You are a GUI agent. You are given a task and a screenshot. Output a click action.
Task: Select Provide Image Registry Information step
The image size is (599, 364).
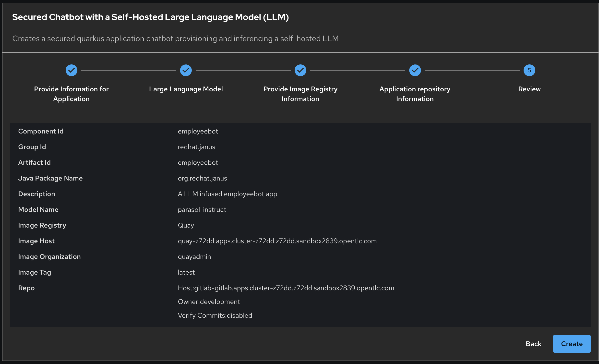(x=300, y=94)
